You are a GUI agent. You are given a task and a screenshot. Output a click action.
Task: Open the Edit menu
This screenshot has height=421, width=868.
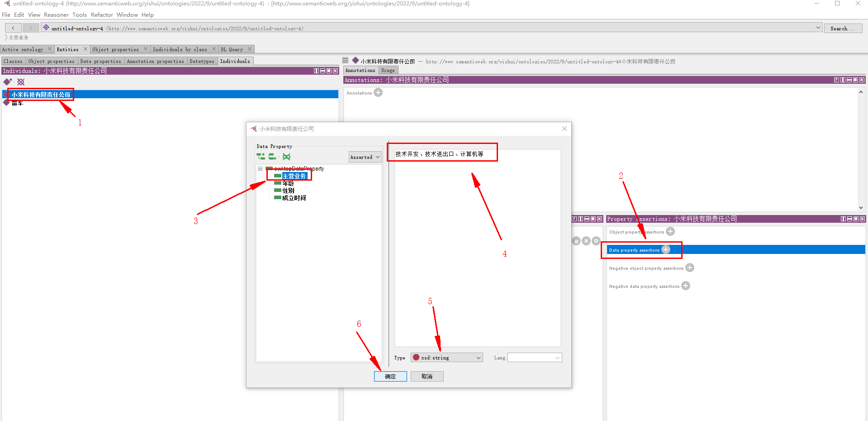(x=19, y=15)
